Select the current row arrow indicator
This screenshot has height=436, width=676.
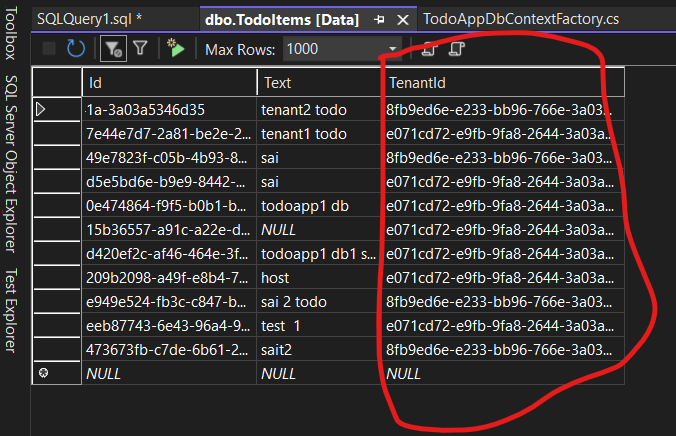pos(41,109)
